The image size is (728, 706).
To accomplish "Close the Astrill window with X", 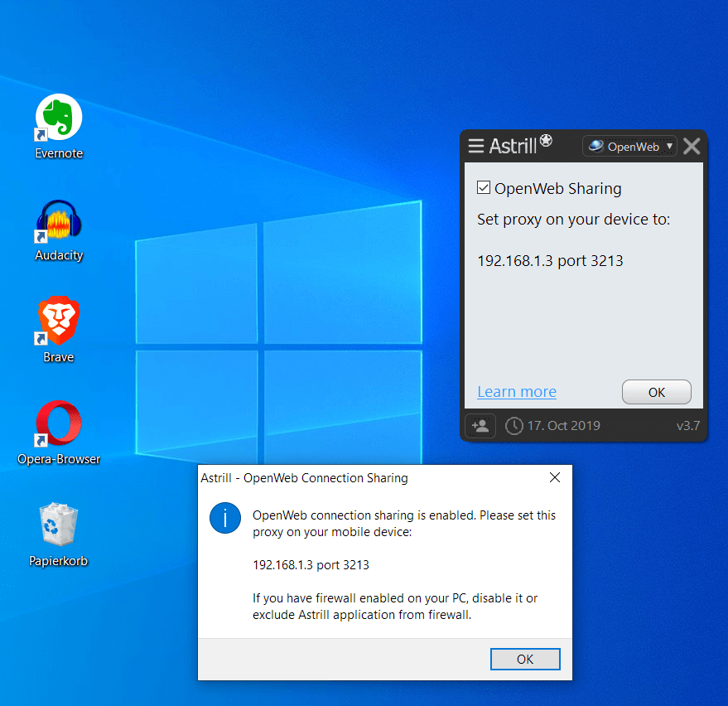I will tap(692, 147).
